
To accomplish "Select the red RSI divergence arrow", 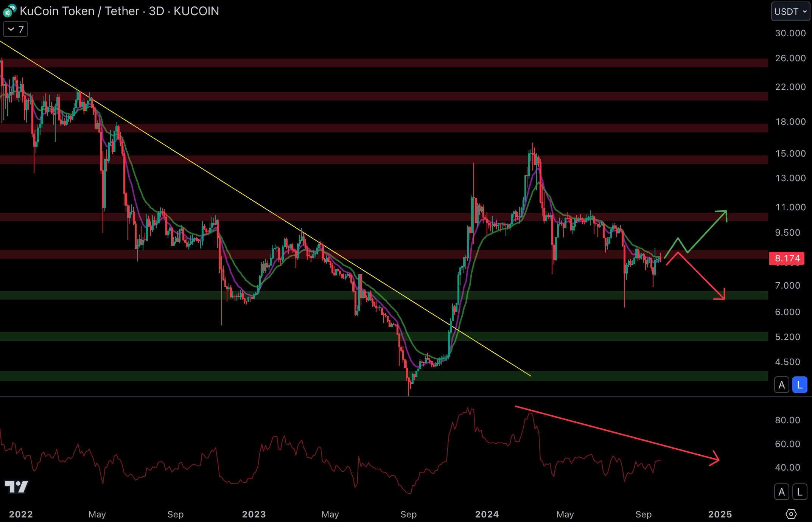I will (617, 433).
